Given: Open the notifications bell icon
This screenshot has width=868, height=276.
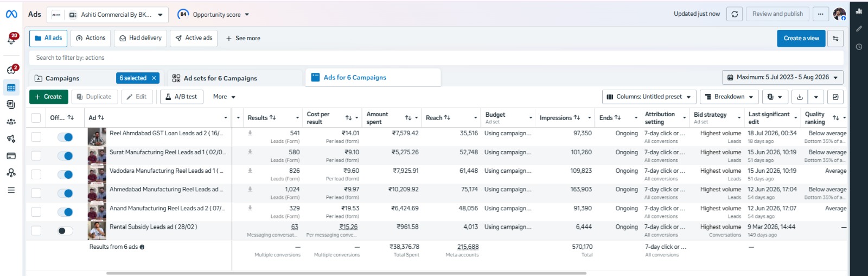Looking at the screenshot, I should (11, 39).
